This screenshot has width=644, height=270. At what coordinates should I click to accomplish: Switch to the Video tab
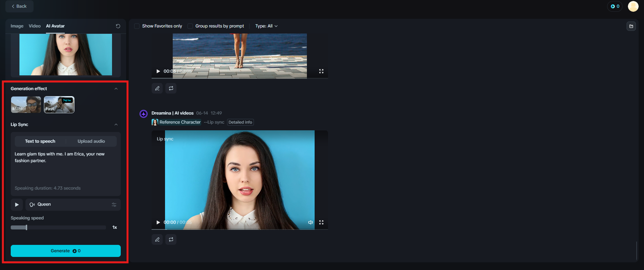click(x=35, y=26)
